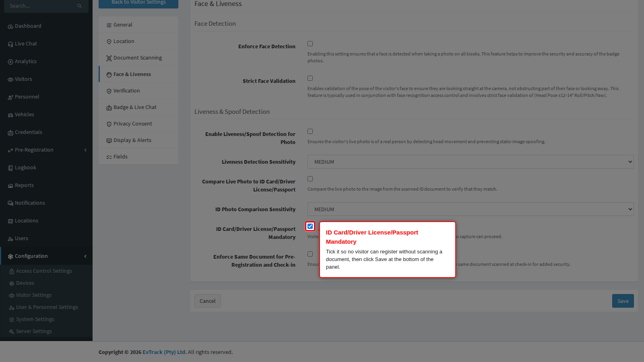Click the Dashboard icon in sidebar
This screenshot has width=644, height=362.
(10, 27)
